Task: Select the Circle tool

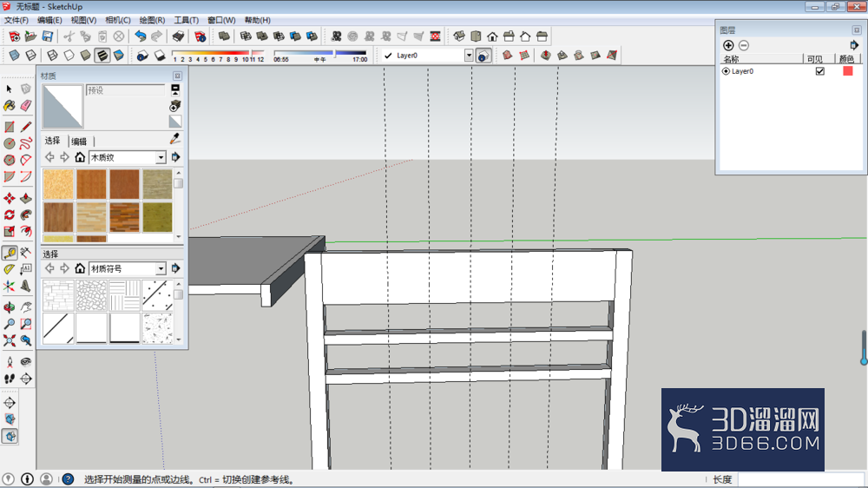Action: coord(10,143)
